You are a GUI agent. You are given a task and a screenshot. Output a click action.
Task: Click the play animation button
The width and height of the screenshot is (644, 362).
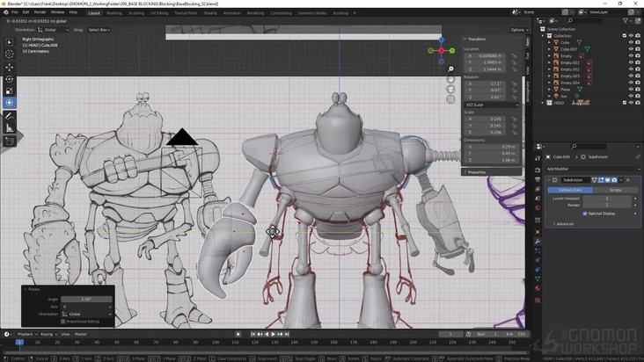click(274, 334)
